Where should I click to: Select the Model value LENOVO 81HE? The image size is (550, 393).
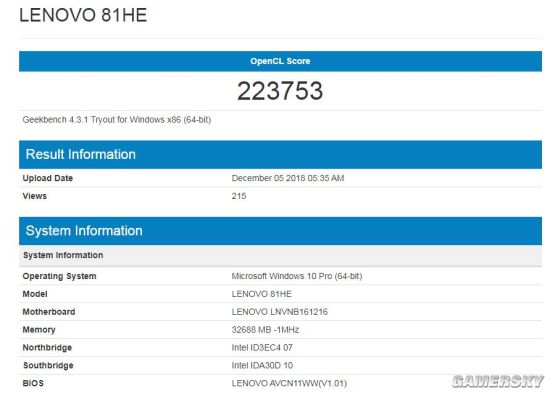point(262,294)
